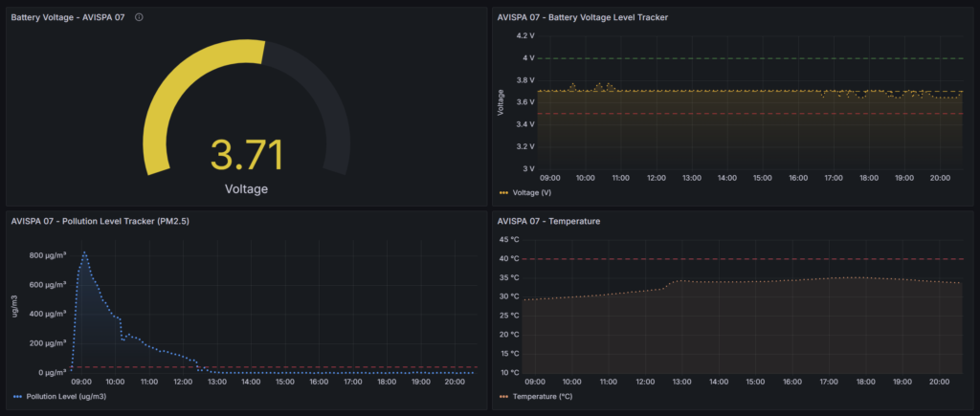Screen dimensions: 980x416
Task: Click the green dashed 4 V threshold line
Action: [x=746, y=58]
